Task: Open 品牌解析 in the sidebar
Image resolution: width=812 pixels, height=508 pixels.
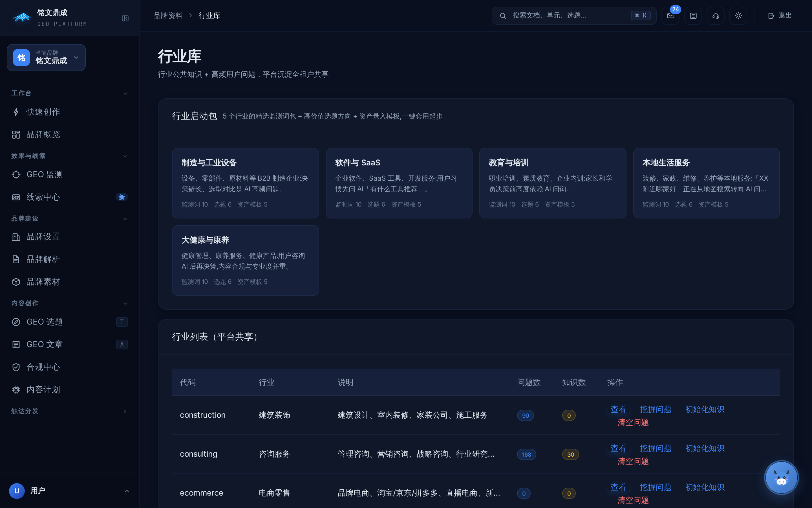Action: point(69,259)
